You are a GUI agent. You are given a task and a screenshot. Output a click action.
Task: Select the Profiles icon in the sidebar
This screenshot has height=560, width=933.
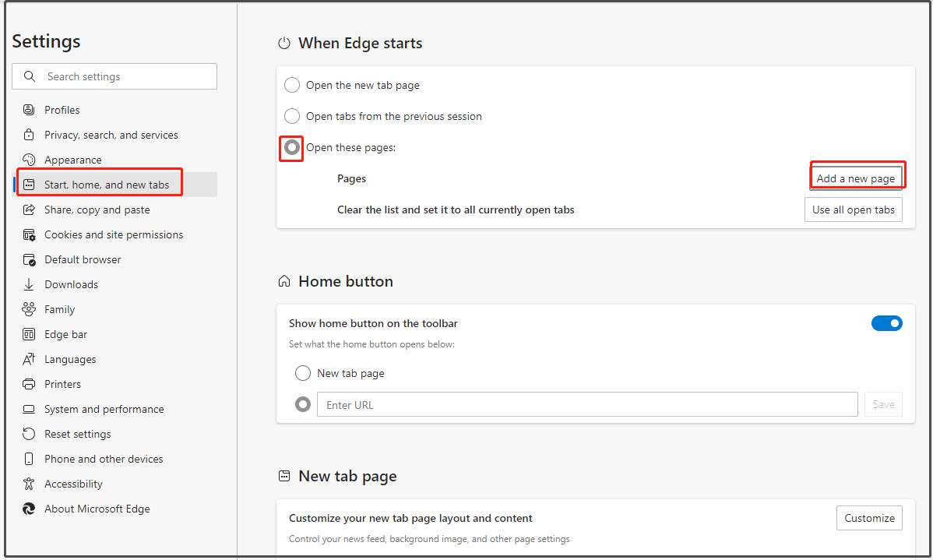(29, 110)
